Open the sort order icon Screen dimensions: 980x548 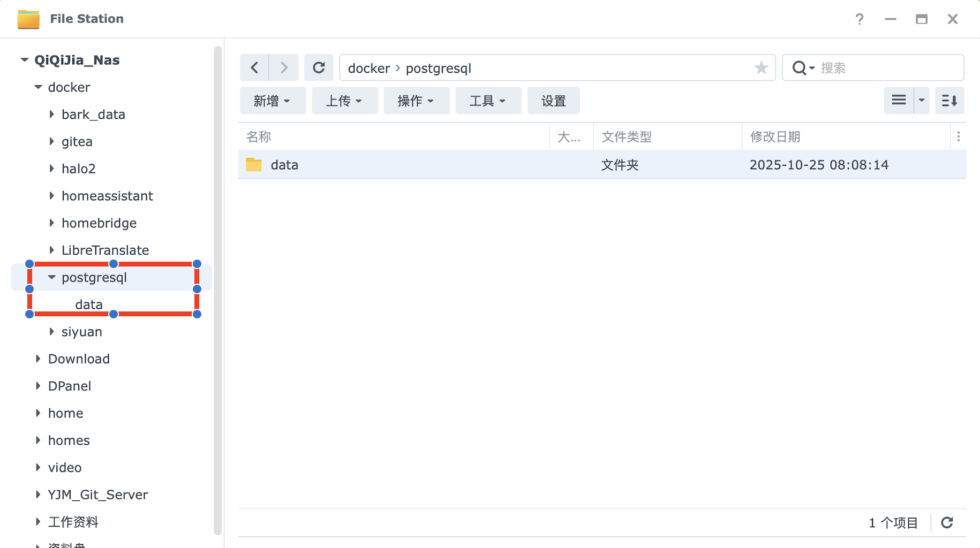pos(949,101)
